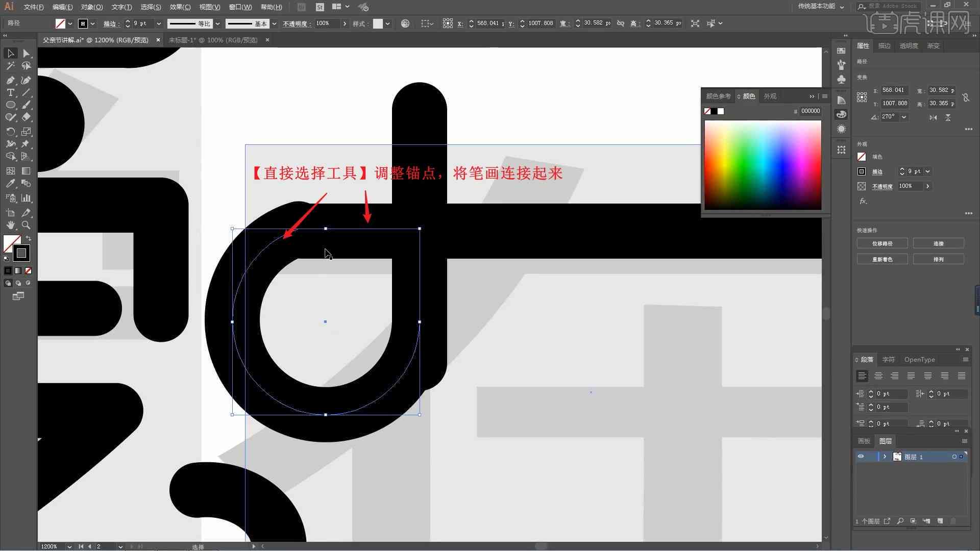Select the 选择 menu item
Image resolution: width=980 pixels, height=551 pixels.
pyautogui.click(x=148, y=6)
